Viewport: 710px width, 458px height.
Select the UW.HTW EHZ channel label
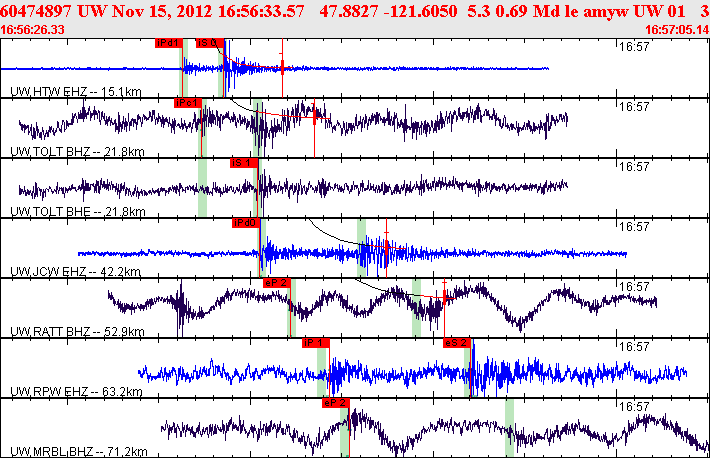[77, 92]
